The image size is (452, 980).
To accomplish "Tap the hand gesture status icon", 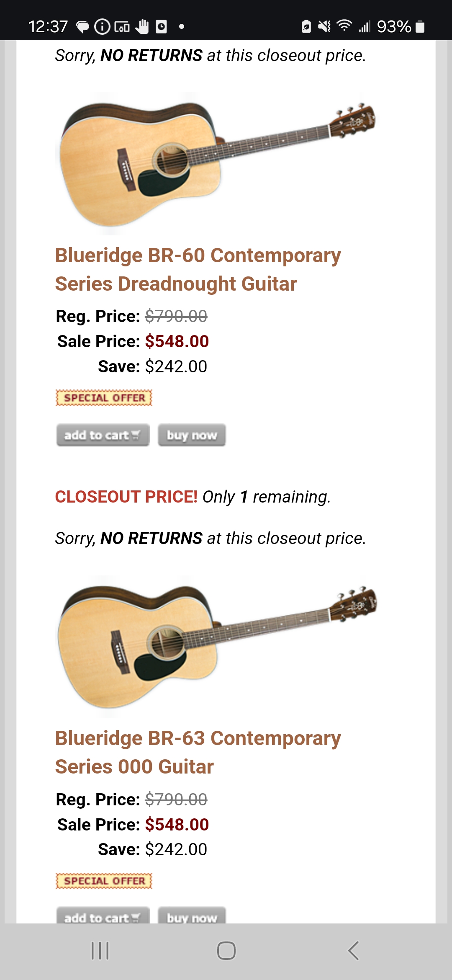I will click(142, 26).
